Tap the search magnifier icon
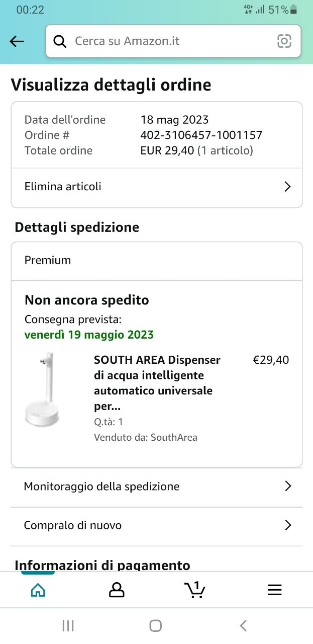 [x=60, y=41]
